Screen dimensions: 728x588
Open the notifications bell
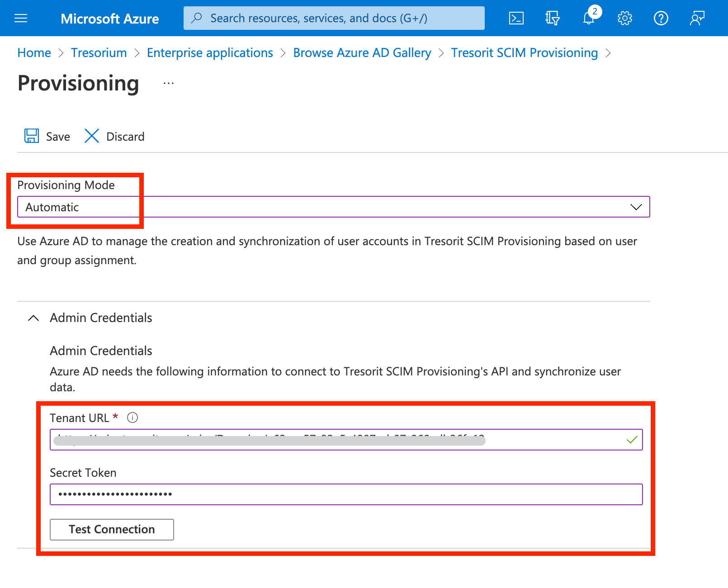click(589, 18)
